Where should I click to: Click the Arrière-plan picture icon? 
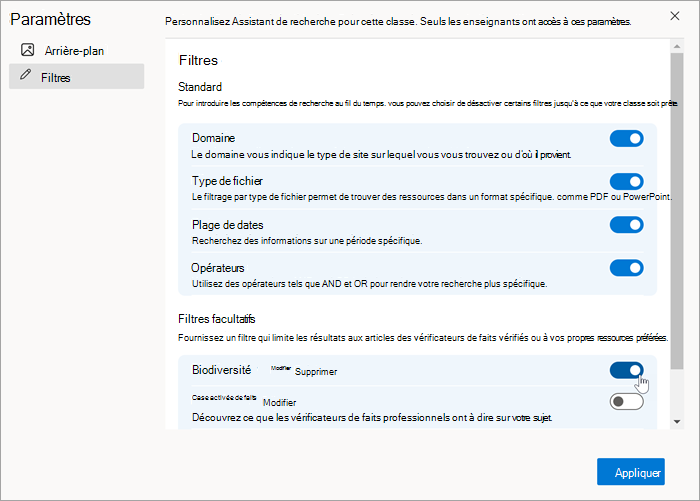tap(28, 50)
